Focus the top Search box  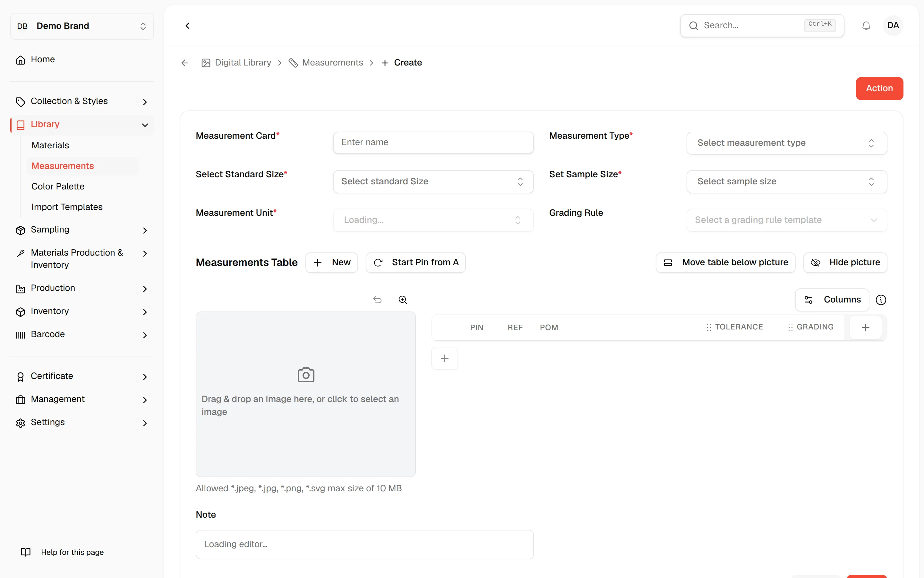coord(762,26)
